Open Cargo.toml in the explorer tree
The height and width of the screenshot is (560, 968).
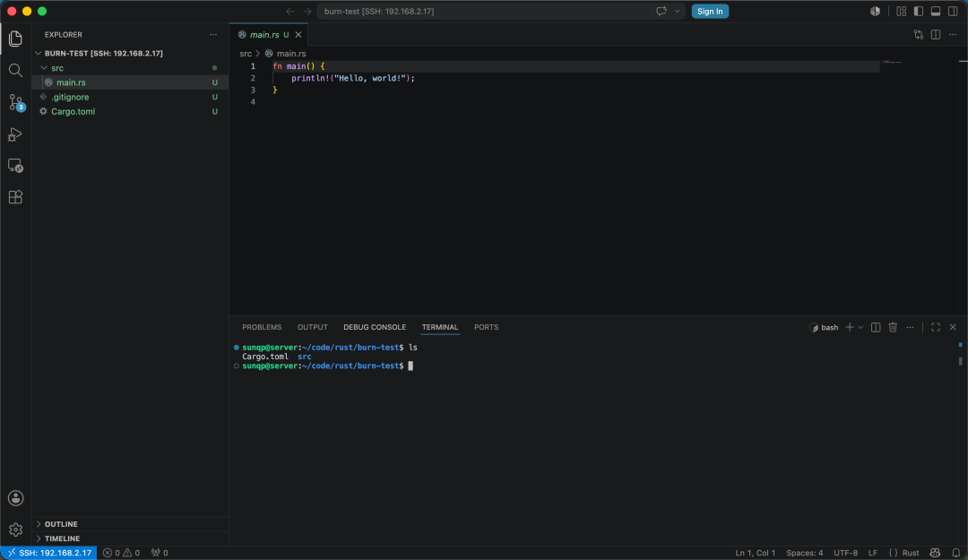(x=130, y=111)
